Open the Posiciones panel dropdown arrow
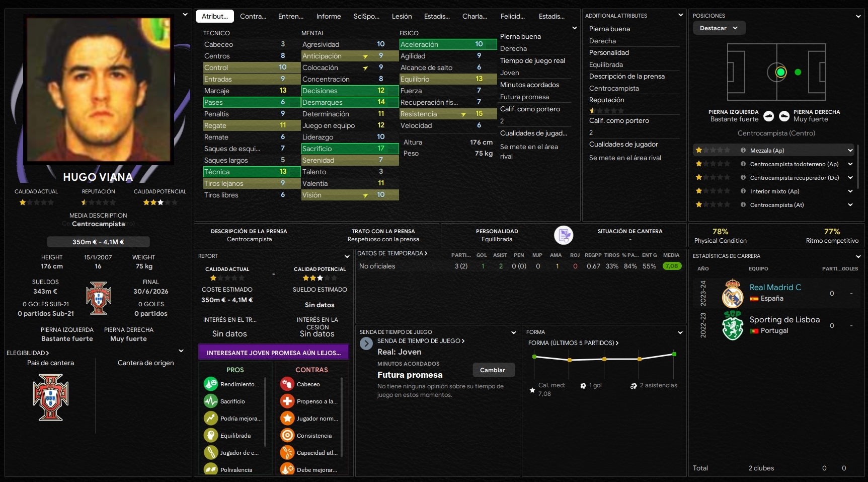Image resolution: width=868 pixels, height=482 pixels. coord(858,16)
